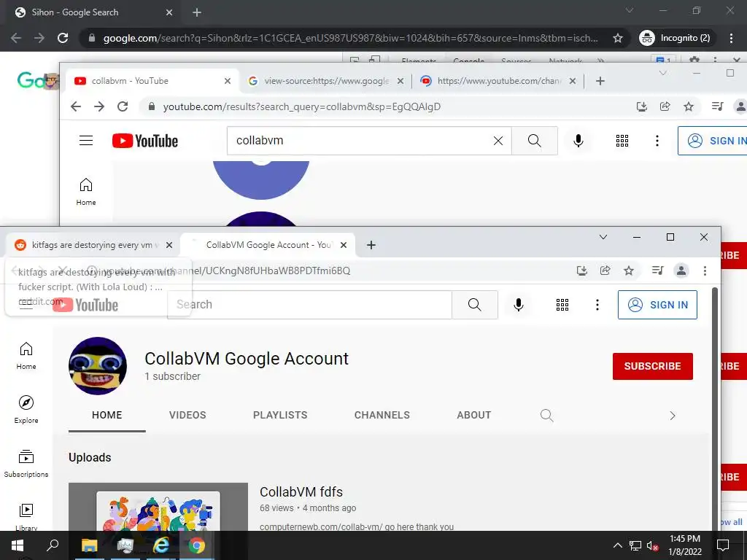Select the kitfags reddit tab
The image size is (747, 560).
(x=90, y=245)
